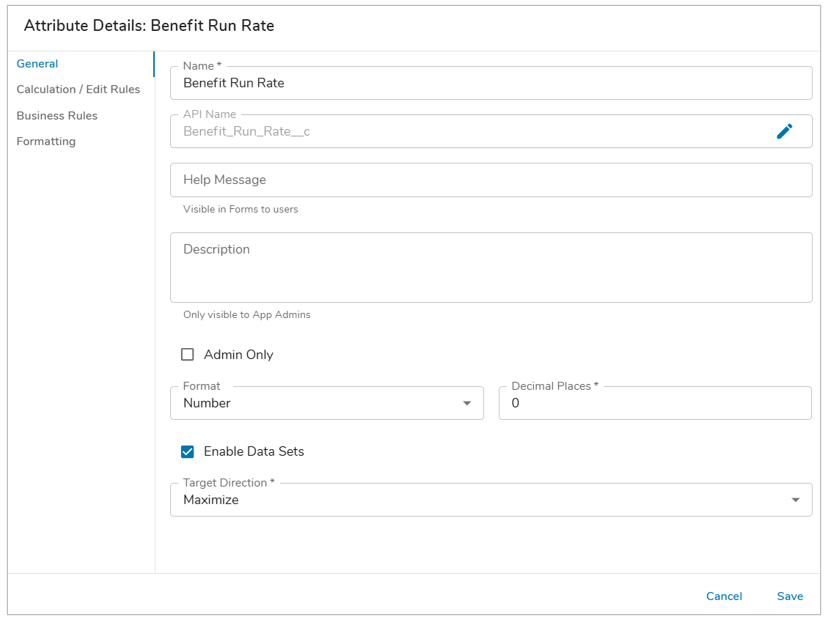The height and width of the screenshot is (622, 832).
Task: Click the arrow beside Maximize
Action: pyautogui.click(x=796, y=500)
